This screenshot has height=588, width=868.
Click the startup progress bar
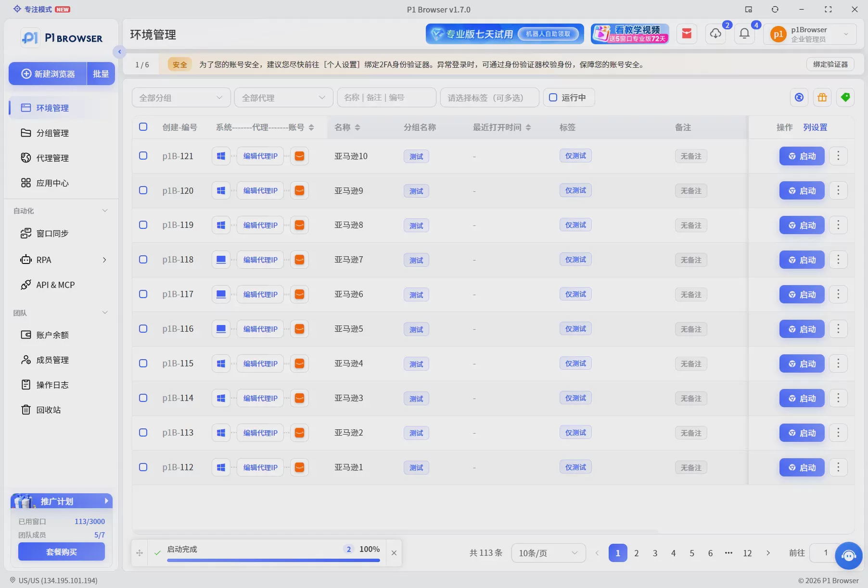(273, 560)
